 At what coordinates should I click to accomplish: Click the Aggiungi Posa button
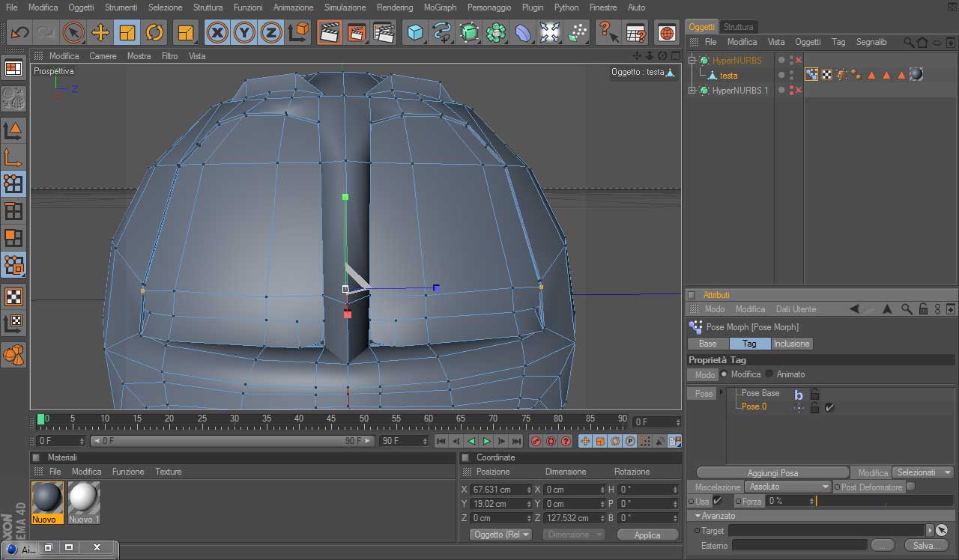point(772,473)
